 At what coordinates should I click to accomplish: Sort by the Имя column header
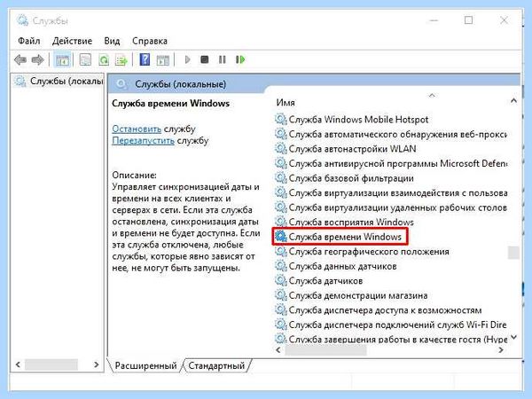point(286,103)
